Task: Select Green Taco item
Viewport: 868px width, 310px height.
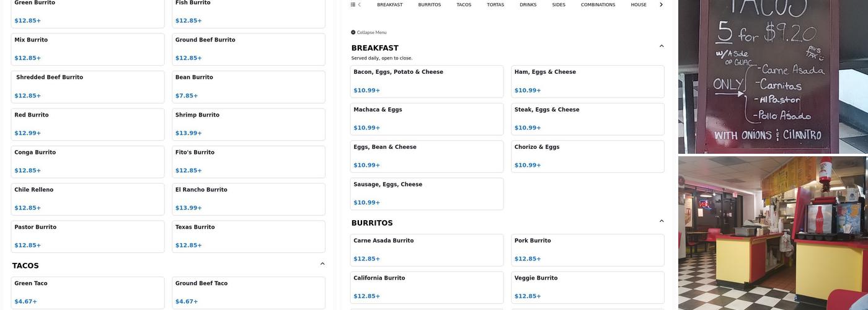Action: click(87, 293)
